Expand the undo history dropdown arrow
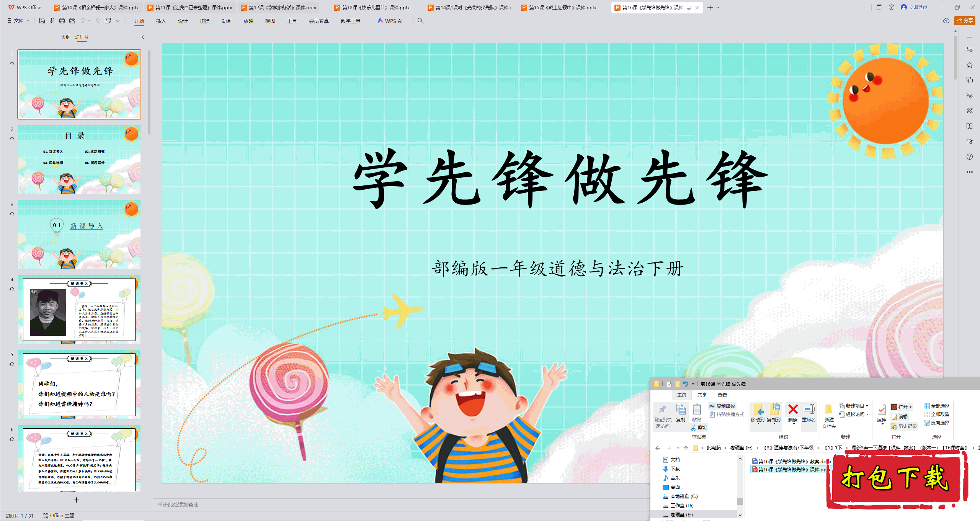This screenshot has width=980, height=521. [x=89, y=21]
